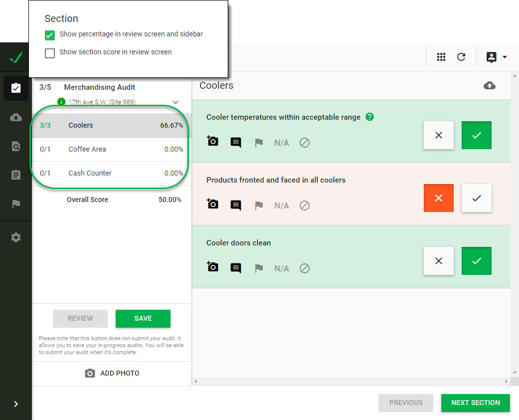Screen dimensions: 519x420
Task: Click the vertical scrollbar down arrow
Action: pyautogui.click(x=515, y=373)
